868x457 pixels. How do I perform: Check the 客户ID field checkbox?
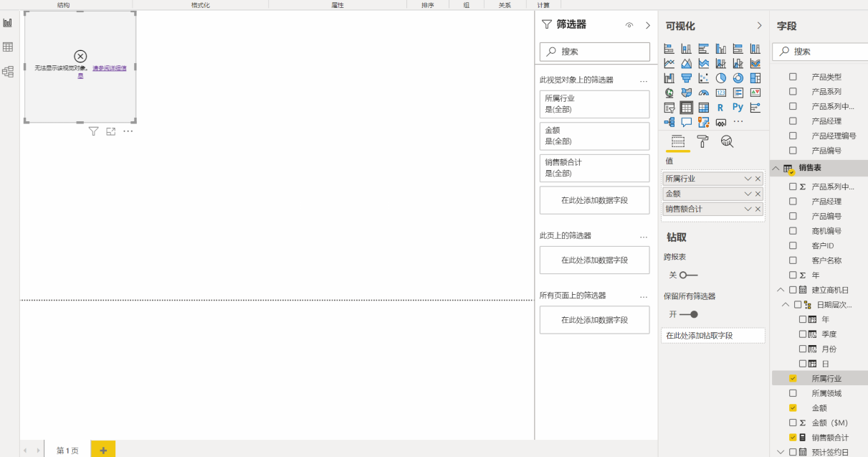coord(793,245)
